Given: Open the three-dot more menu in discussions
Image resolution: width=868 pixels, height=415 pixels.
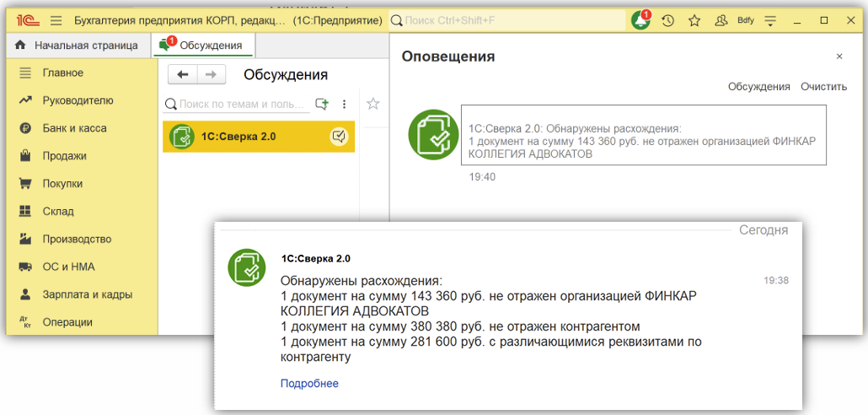Looking at the screenshot, I should point(345,104).
